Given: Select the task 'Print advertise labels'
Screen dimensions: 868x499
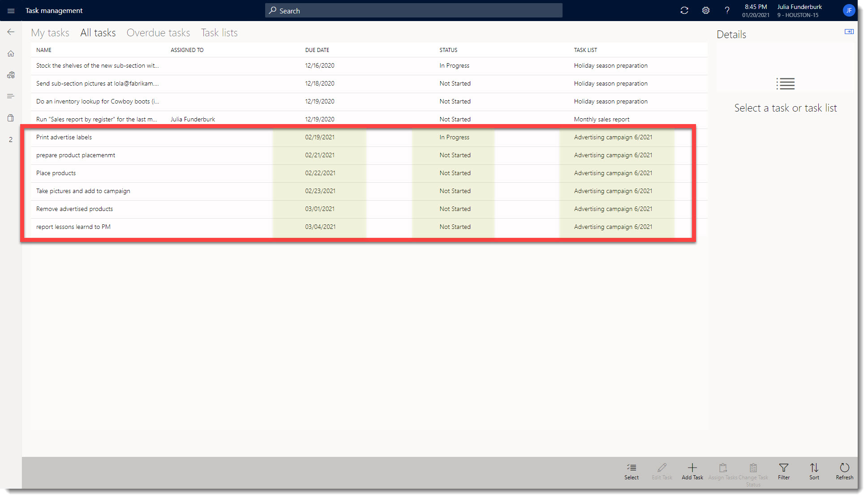Looking at the screenshot, I should 64,137.
